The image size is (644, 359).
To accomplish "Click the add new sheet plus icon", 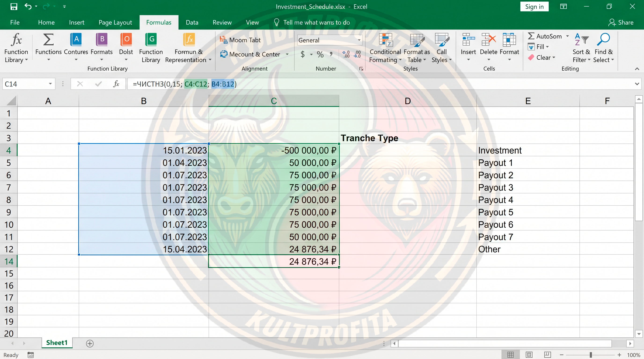I will pos(90,344).
